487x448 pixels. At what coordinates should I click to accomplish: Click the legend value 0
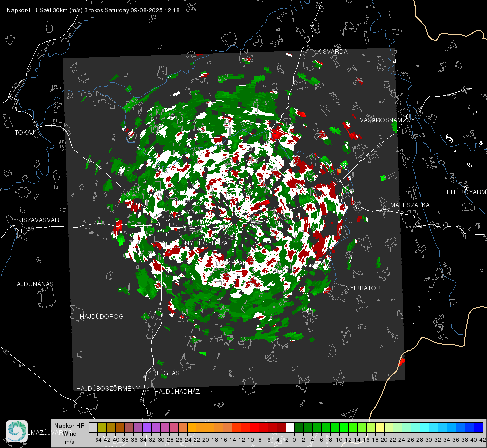(x=294, y=440)
